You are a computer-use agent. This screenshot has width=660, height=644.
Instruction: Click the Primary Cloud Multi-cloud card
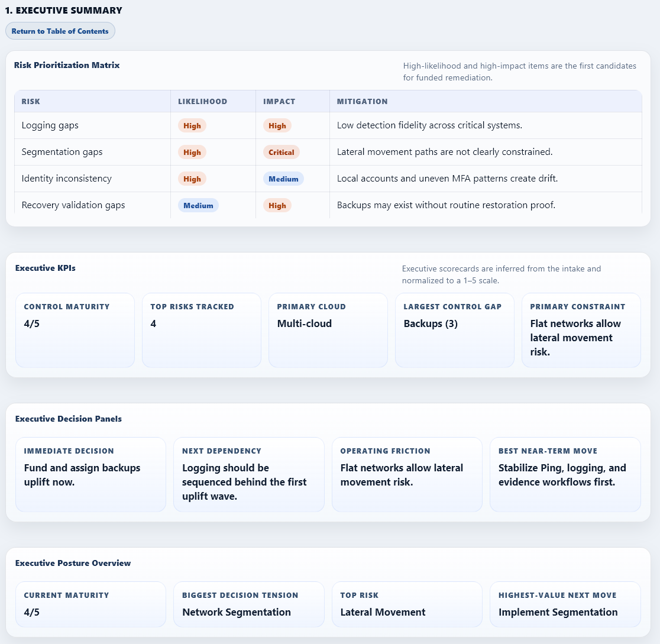[x=328, y=329]
